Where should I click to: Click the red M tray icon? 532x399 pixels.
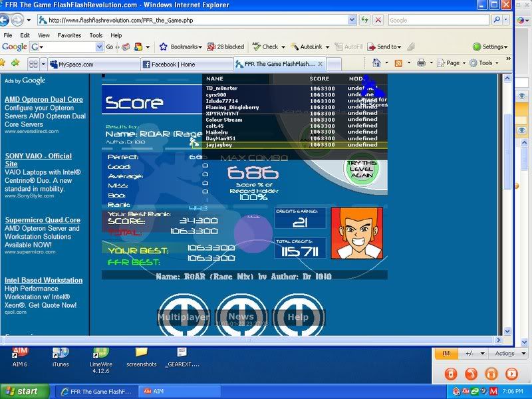pos(493,391)
